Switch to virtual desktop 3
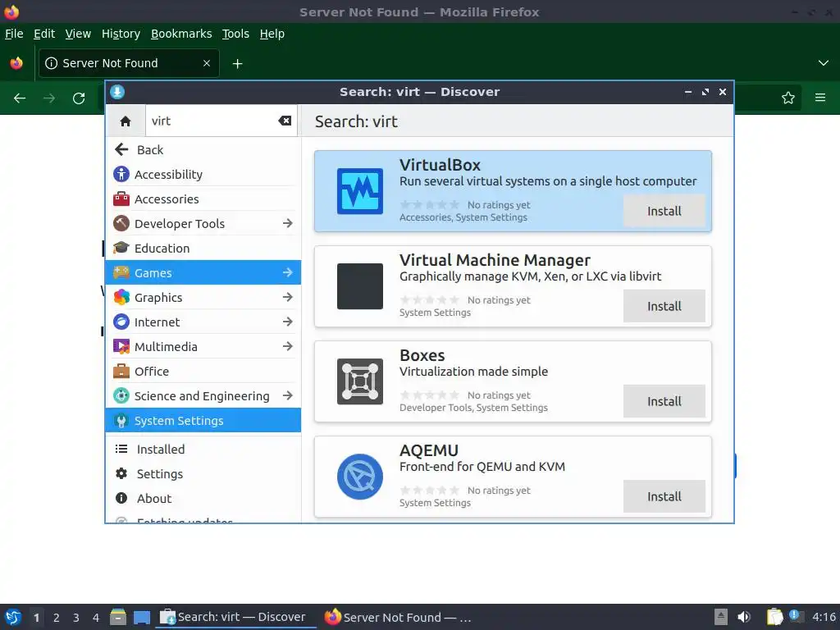The height and width of the screenshot is (630, 840). 76,618
